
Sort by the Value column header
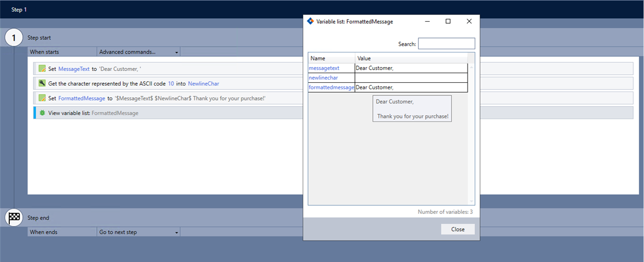[411, 58]
